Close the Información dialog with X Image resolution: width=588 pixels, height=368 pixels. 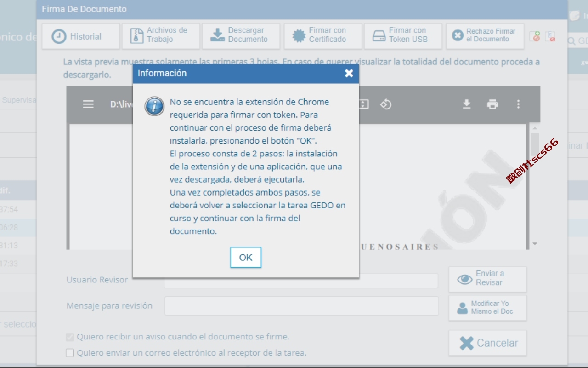pos(349,73)
